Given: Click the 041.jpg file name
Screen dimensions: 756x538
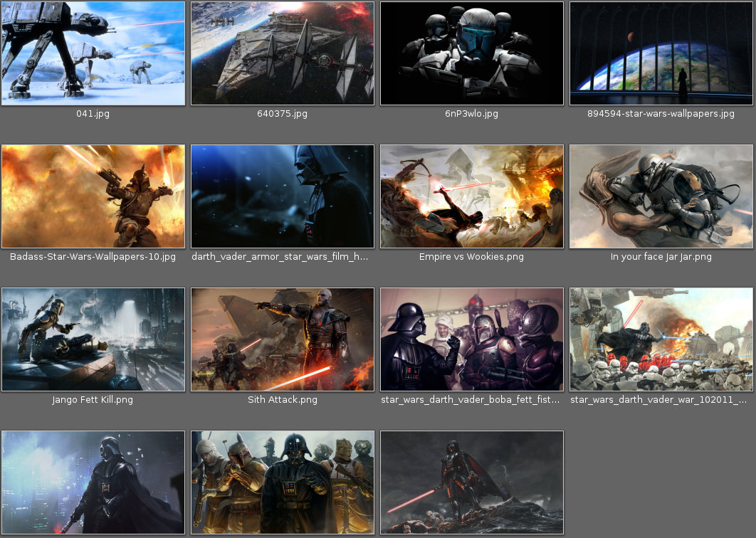Looking at the screenshot, I should tap(93, 114).
